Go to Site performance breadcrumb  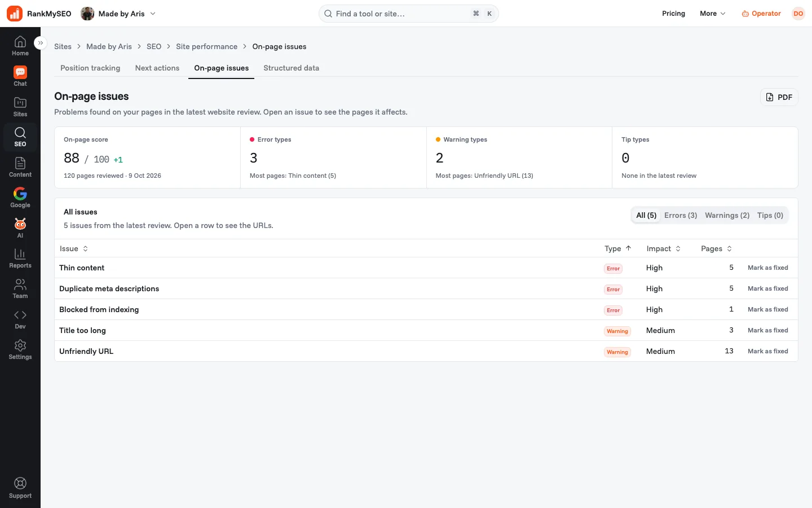point(206,46)
